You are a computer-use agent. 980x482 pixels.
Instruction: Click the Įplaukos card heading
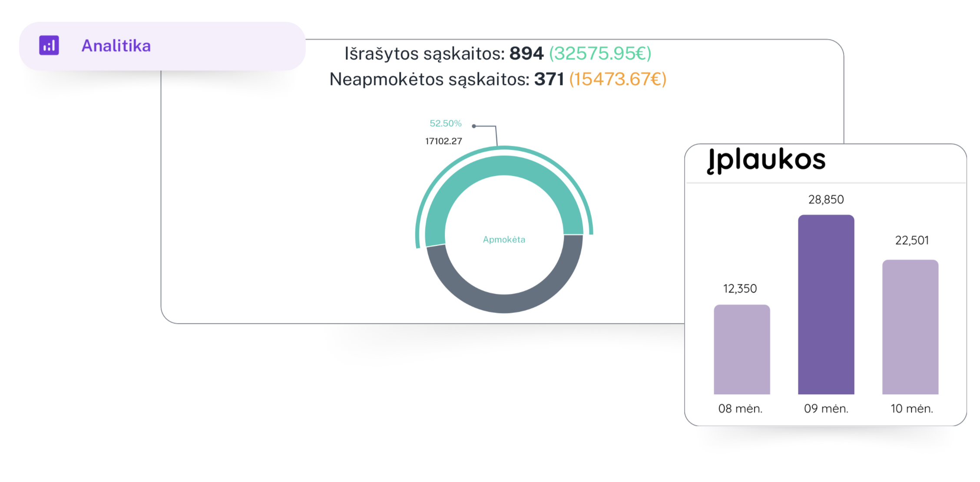(766, 160)
